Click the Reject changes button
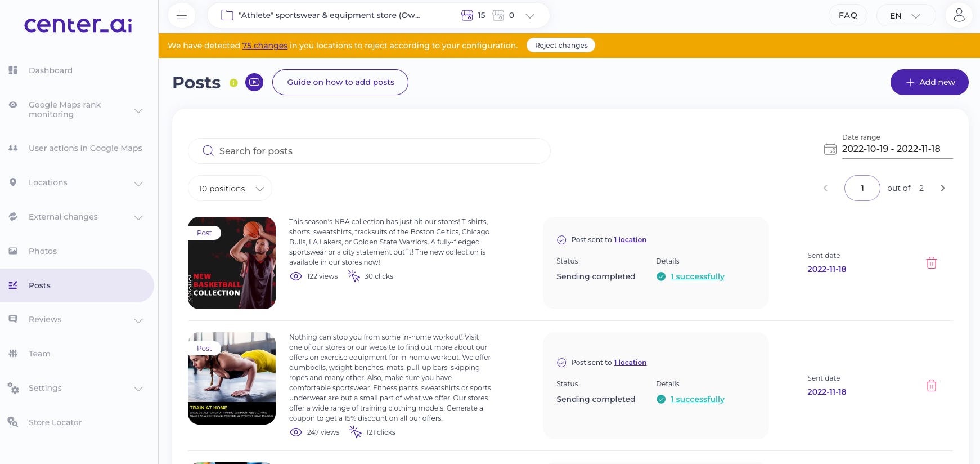Image resolution: width=980 pixels, height=464 pixels. click(x=561, y=46)
